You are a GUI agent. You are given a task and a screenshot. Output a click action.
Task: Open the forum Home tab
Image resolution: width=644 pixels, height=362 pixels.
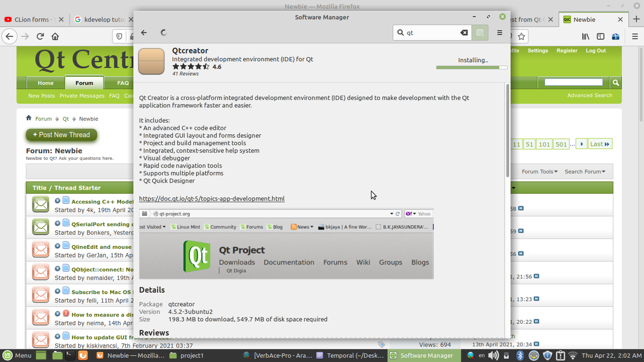pos(45,83)
